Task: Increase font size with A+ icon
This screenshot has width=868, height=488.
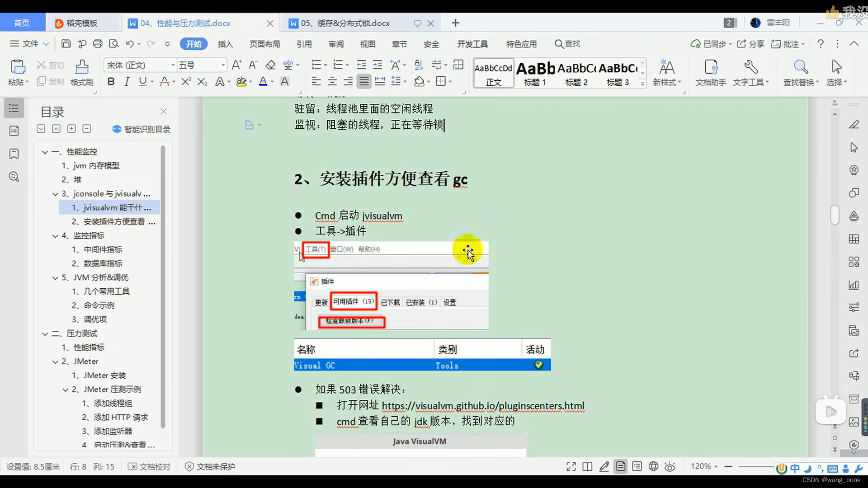Action: click(236, 65)
